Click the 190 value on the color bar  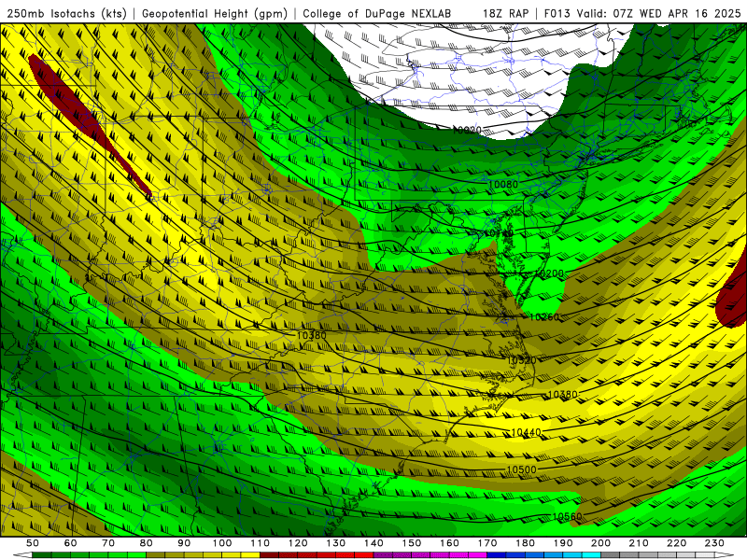coord(563,543)
